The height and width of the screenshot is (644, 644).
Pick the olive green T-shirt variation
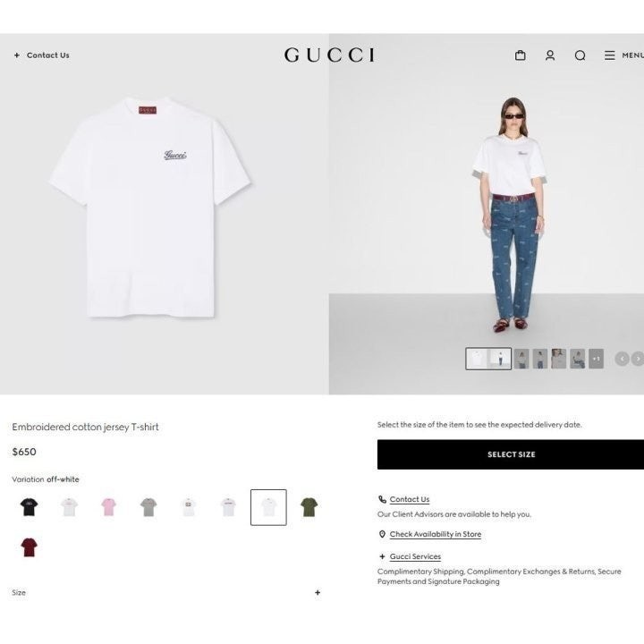coord(309,507)
